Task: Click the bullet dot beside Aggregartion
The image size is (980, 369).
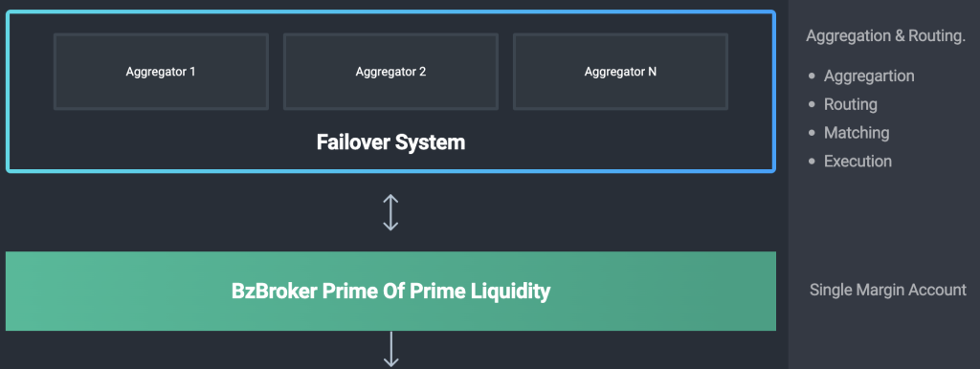Action: (812, 76)
